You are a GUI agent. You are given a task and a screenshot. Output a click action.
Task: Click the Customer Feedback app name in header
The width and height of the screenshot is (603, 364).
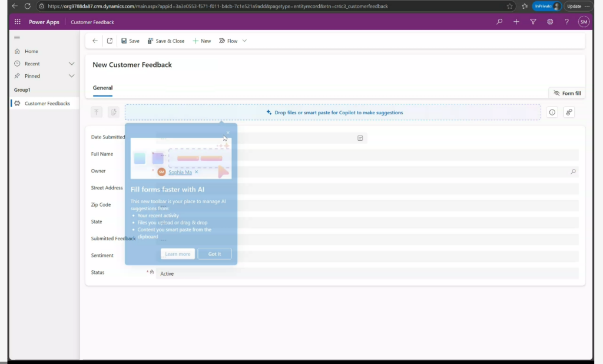pos(92,22)
